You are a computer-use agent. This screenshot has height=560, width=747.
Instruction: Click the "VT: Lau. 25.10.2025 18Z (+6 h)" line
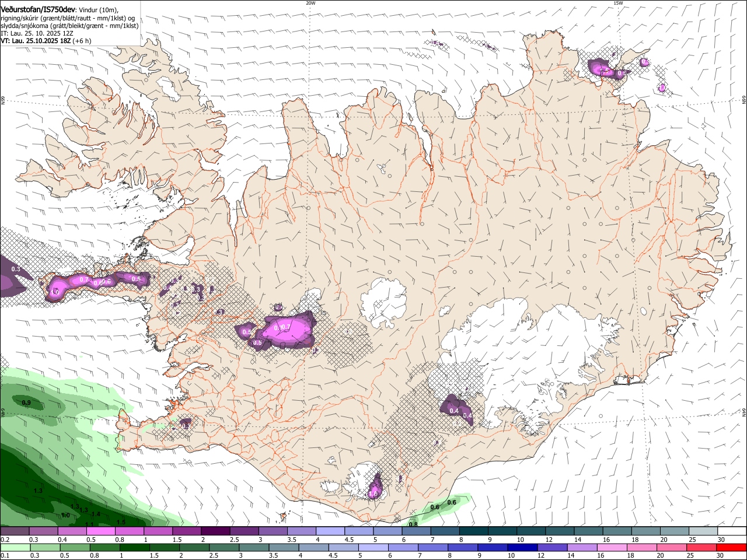point(46,41)
